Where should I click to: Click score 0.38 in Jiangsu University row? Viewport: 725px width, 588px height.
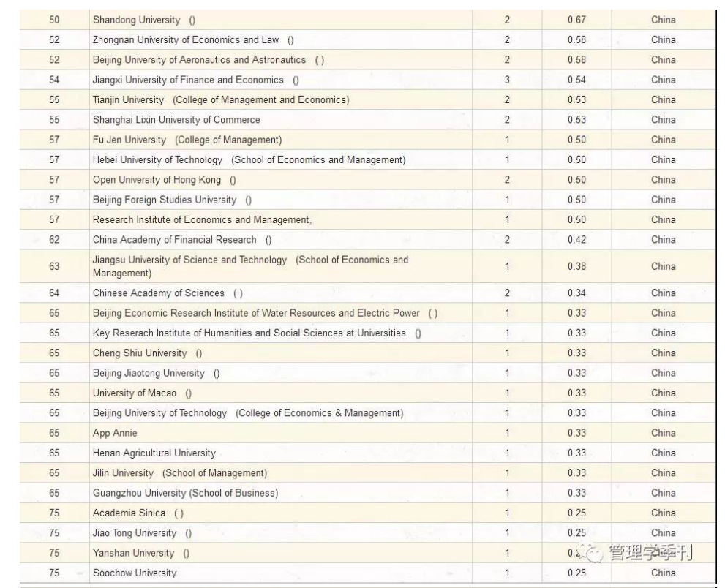pos(576,266)
